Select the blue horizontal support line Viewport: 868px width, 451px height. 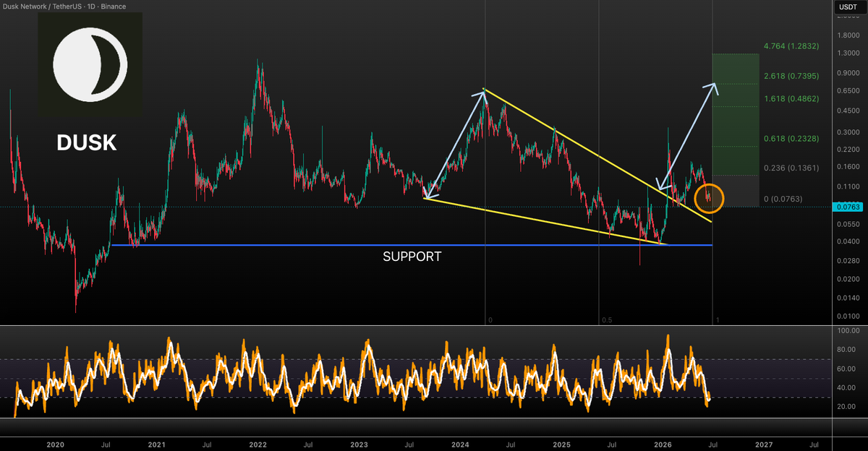(411, 245)
